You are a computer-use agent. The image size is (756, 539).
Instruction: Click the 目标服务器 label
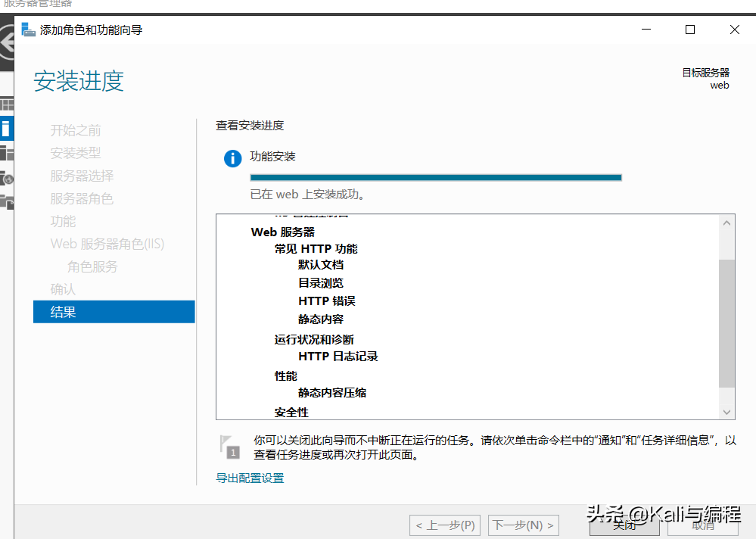[705, 73]
